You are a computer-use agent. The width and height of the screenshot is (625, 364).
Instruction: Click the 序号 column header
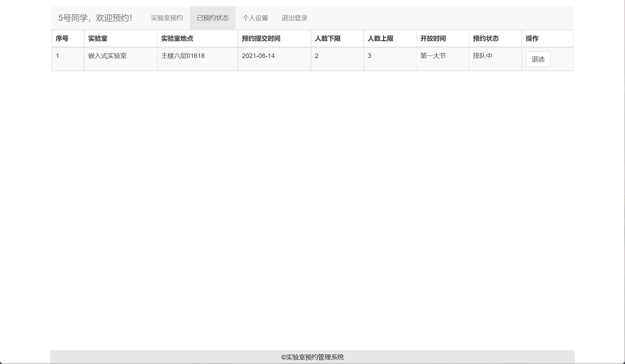click(x=62, y=38)
